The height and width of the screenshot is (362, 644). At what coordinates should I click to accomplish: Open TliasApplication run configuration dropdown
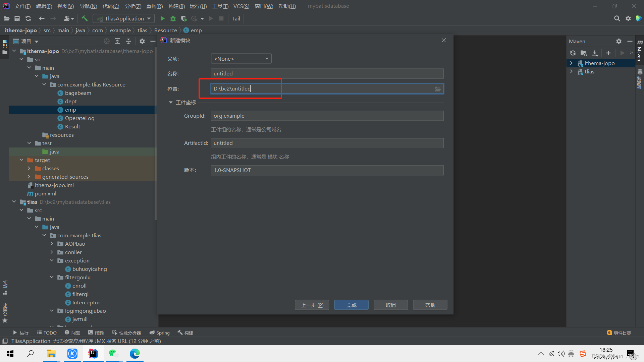[x=124, y=19]
